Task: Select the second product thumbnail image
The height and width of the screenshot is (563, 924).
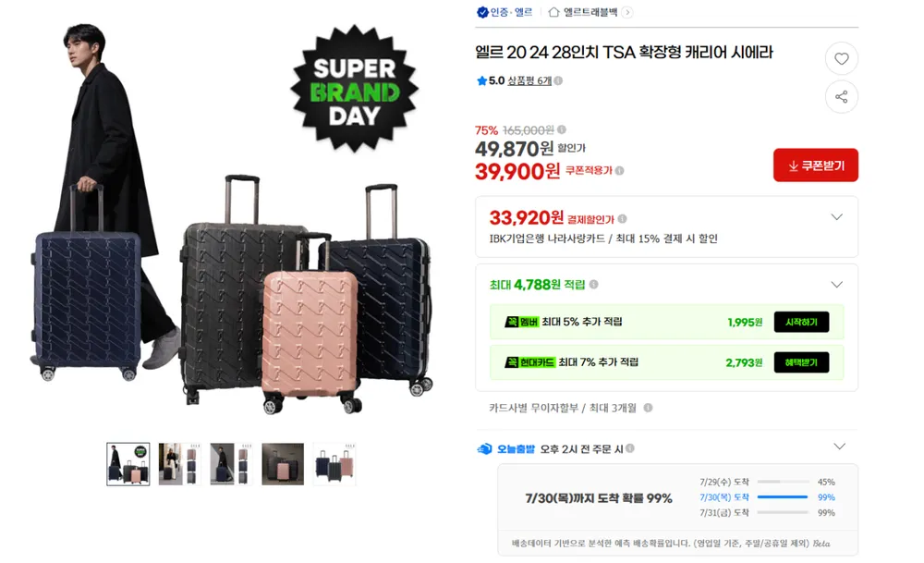Action: [x=180, y=464]
